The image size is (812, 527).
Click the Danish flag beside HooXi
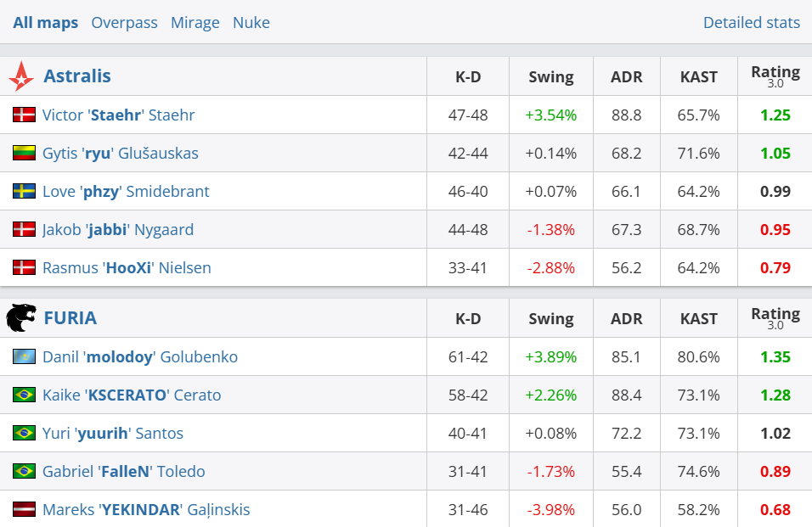[24, 267]
